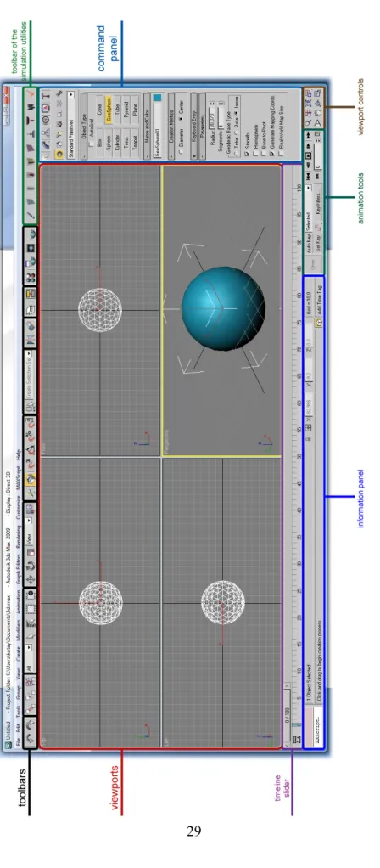This screenshot has width=380, height=868.
Task: Click the Align tool icon
Action: point(31,325)
